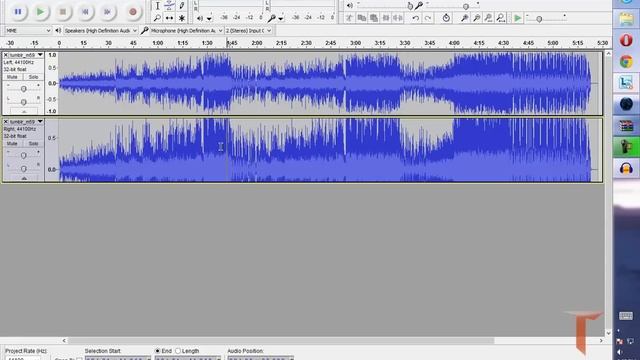Start recording with the red Record button
This screenshot has width=640, height=360.
(133, 12)
